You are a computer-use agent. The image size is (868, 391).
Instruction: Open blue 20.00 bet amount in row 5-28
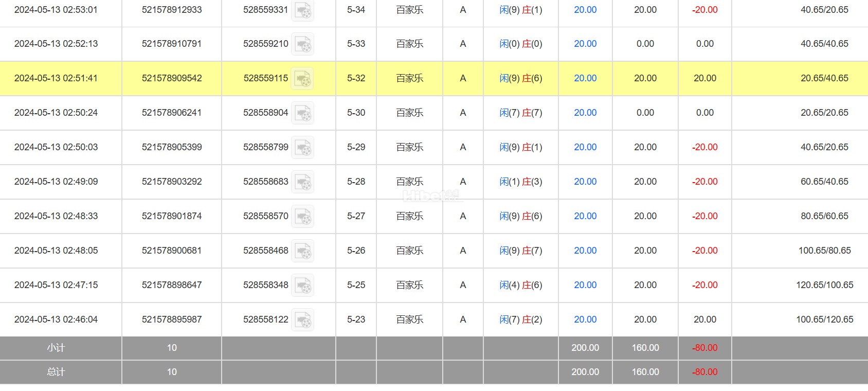point(585,182)
